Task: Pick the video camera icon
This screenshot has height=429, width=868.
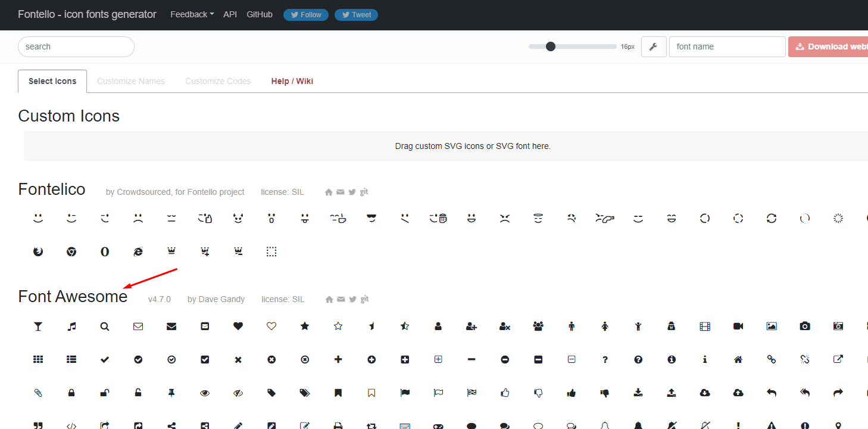Action: click(x=738, y=326)
